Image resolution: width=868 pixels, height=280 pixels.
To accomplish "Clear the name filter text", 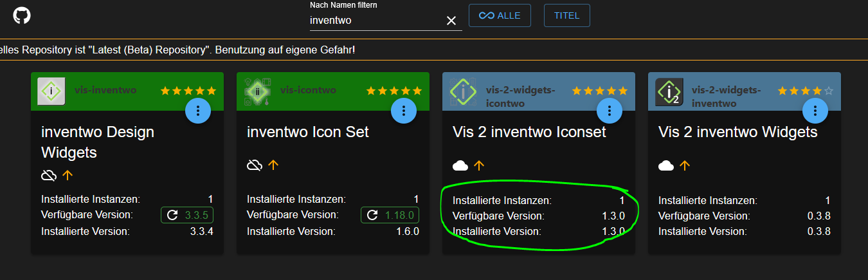I will coord(451,21).
